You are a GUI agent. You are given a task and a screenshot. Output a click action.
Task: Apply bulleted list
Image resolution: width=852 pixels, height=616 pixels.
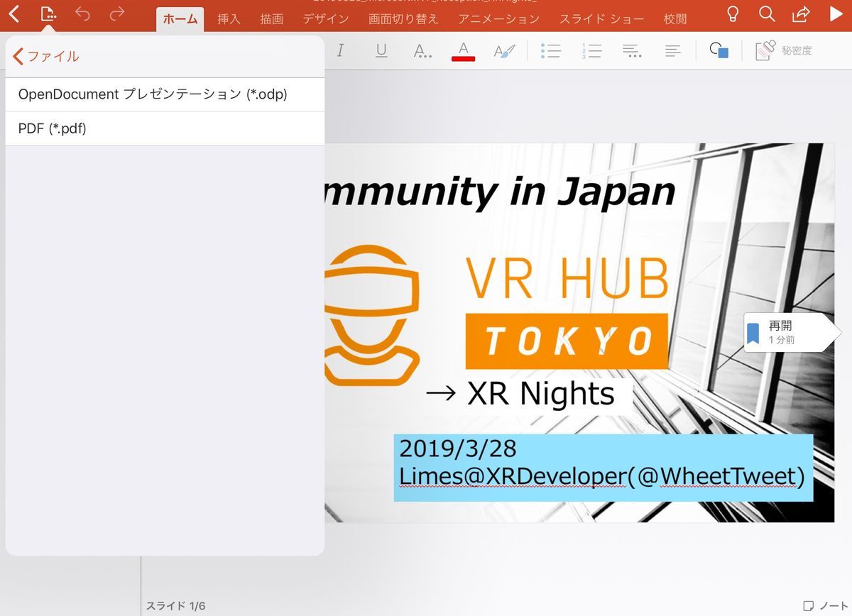[x=551, y=50]
